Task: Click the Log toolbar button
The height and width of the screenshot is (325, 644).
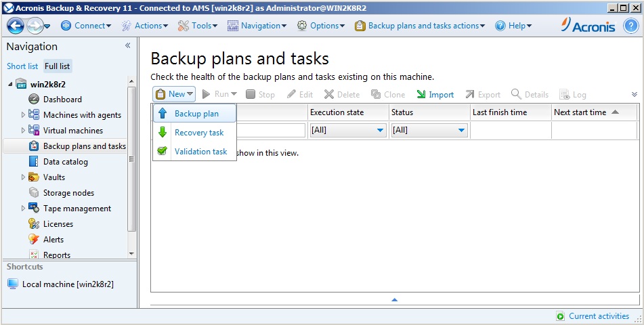Action: 573,95
